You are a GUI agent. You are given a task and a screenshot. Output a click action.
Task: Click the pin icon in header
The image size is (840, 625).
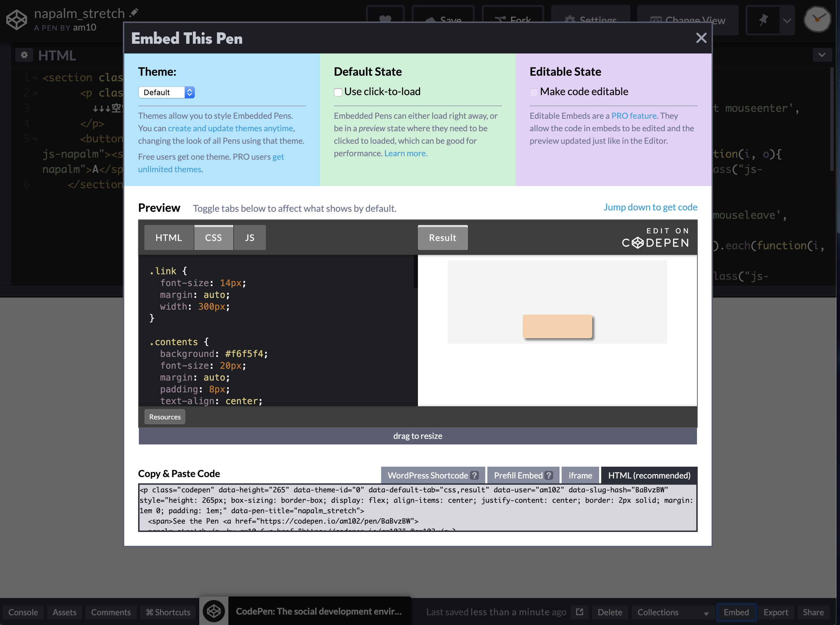[x=763, y=20]
